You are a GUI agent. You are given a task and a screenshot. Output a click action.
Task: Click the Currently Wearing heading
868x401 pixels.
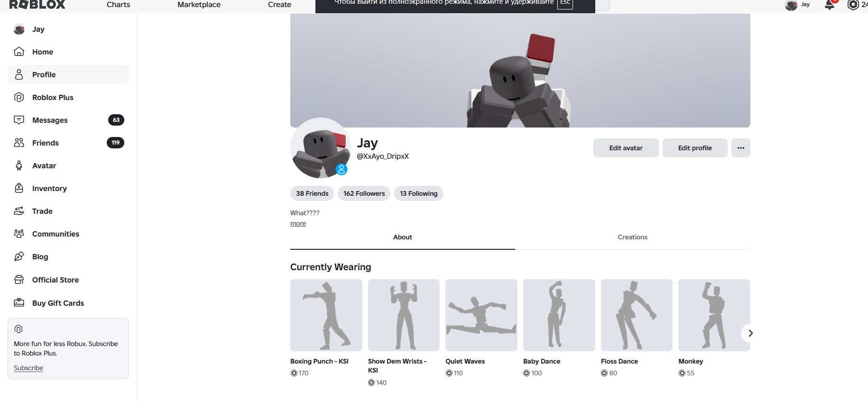(331, 267)
